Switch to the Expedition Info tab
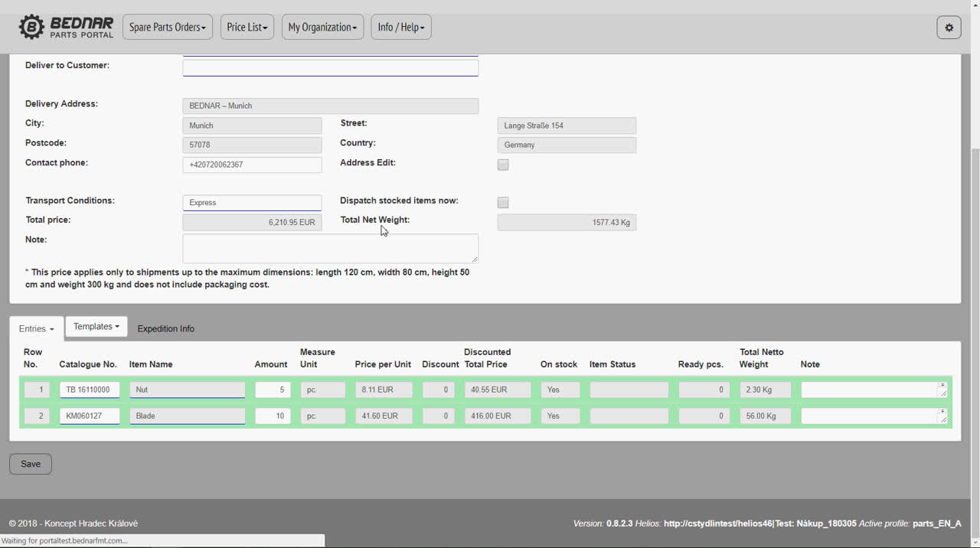The width and height of the screenshot is (980, 548). coord(165,328)
